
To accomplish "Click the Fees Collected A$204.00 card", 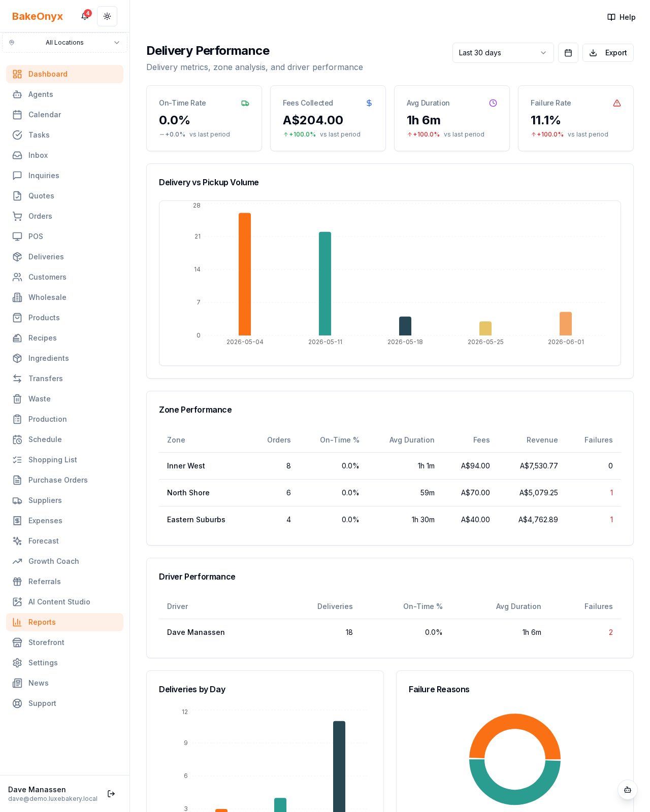I will (x=328, y=118).
